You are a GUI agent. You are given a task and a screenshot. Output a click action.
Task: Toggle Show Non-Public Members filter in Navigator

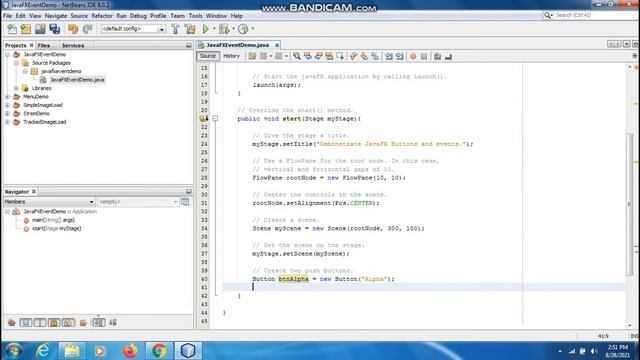[x=54, y=323]
